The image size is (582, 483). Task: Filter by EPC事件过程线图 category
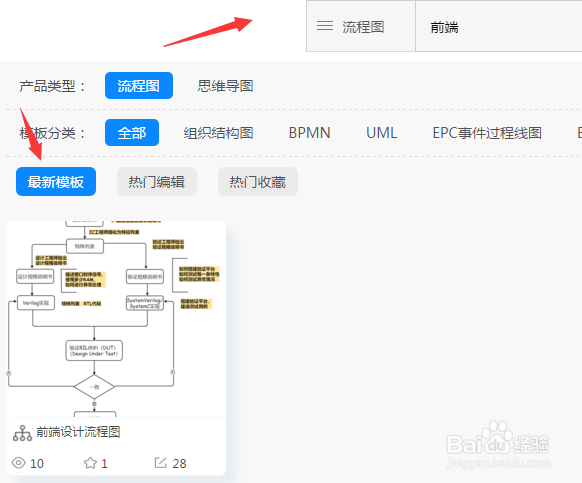(x=487, y=133)
